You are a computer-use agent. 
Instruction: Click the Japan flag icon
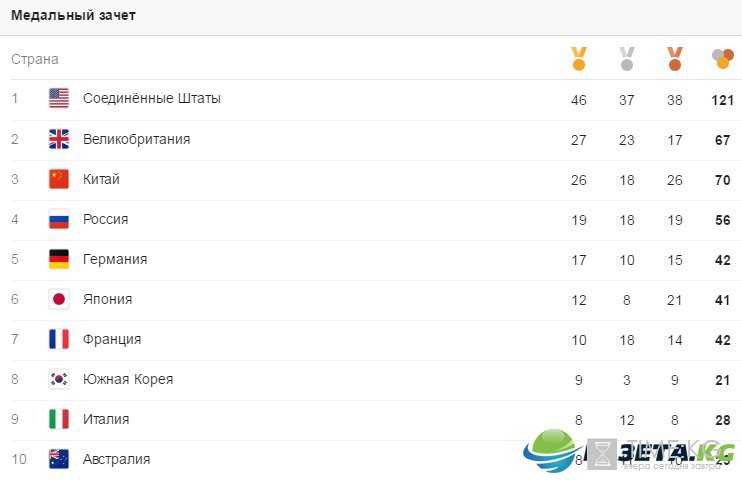click(x=59, y=299)
